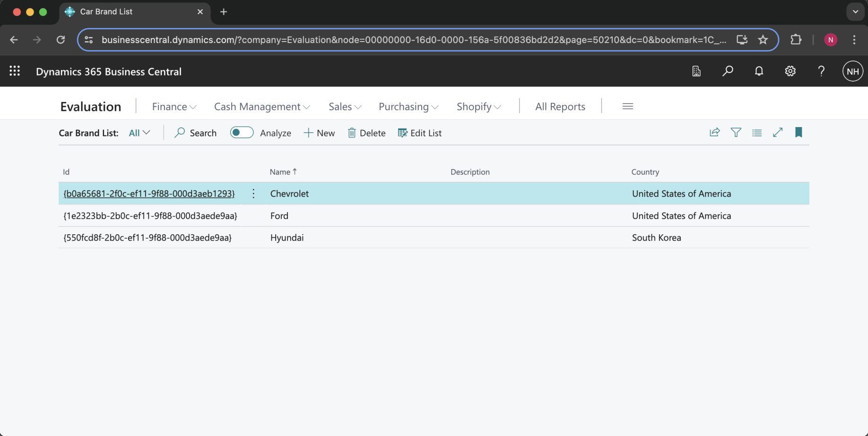Open the Cash Management dropdown
Screen dimensions: 868x436
(262, 107)
